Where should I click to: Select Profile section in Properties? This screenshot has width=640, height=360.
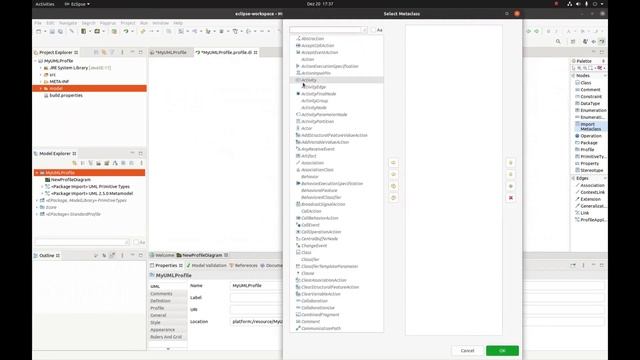157,308
